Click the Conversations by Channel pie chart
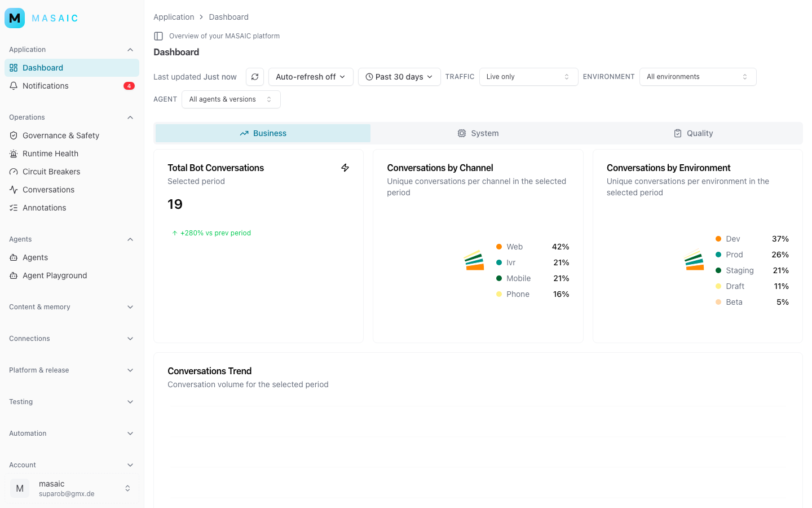Screen dimensions: 812x508 tap(474, 260)
